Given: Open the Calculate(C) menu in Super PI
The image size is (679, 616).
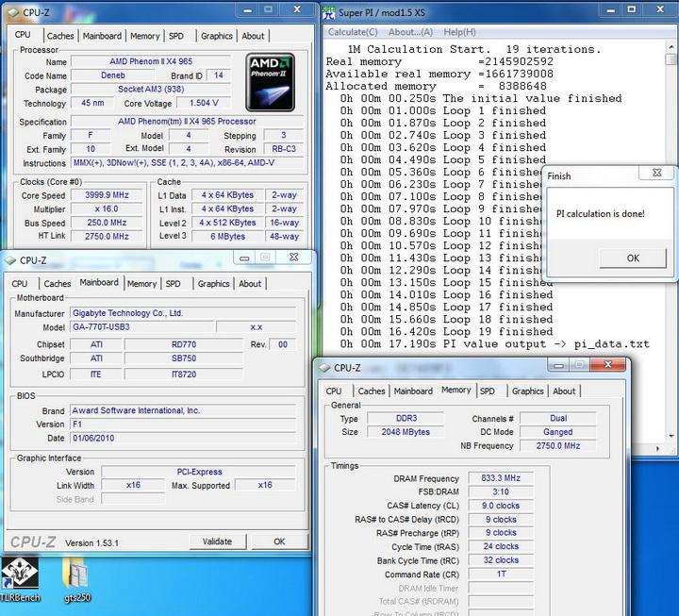Looking at the screenshot, I should click(353, 32).
